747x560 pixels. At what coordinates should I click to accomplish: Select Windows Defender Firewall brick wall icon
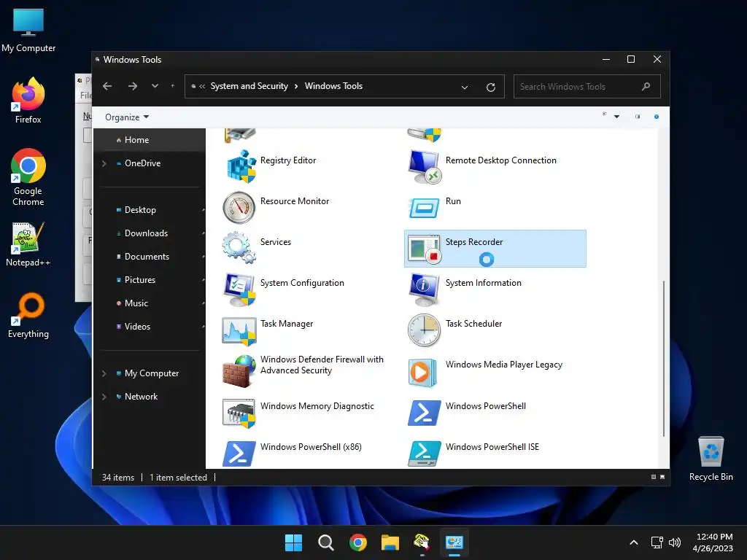click(239, 371)
